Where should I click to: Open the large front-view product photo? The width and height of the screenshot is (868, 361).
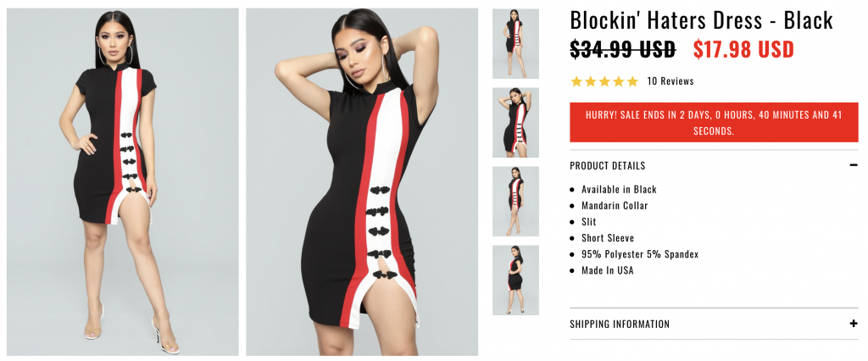tap(123, 181)
